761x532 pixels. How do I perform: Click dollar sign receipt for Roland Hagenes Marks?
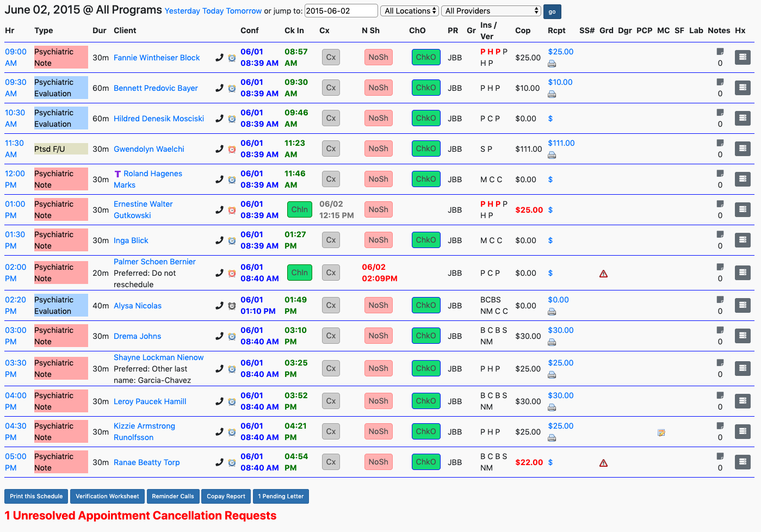550,180
